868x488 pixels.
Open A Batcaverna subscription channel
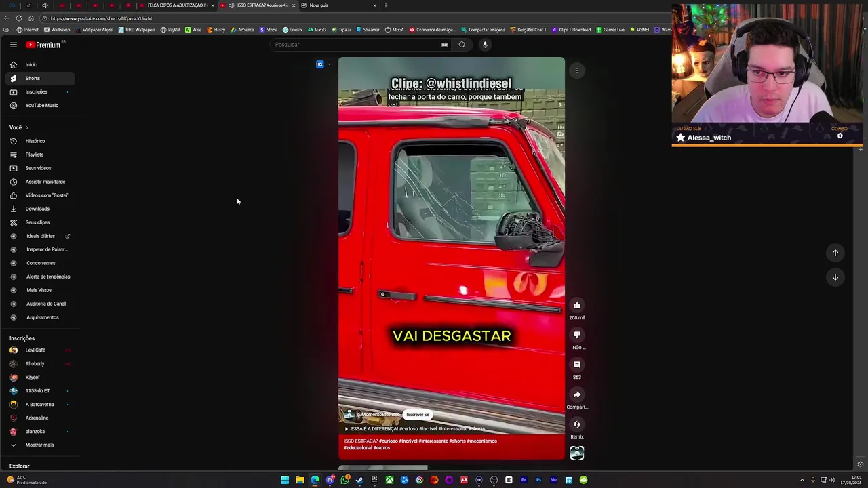tap(39, 405)
